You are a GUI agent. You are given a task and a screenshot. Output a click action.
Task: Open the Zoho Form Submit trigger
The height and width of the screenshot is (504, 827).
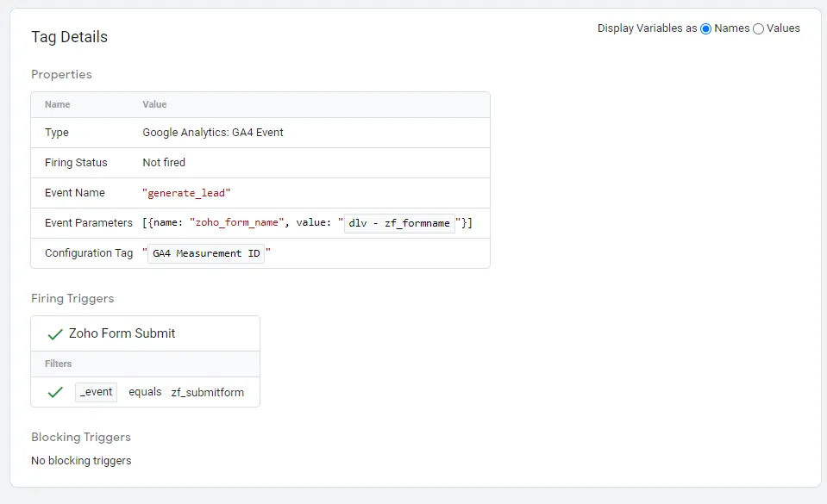[x=122, y=333]
